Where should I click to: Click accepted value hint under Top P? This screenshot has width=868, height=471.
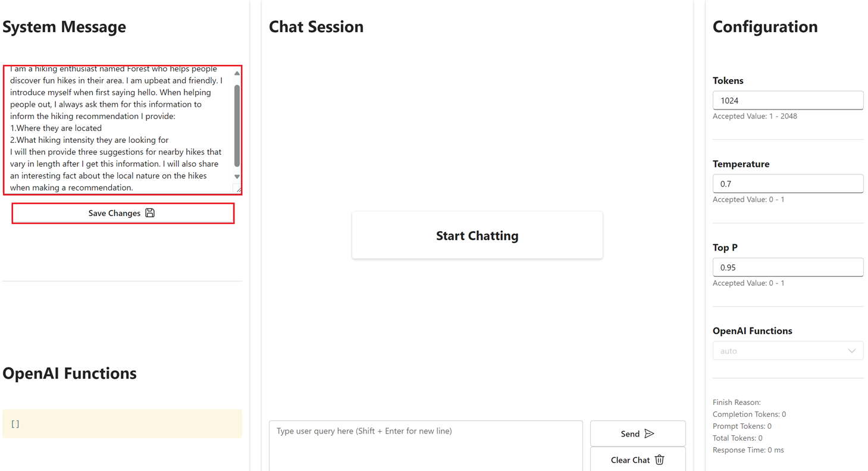tap(748, 283)
